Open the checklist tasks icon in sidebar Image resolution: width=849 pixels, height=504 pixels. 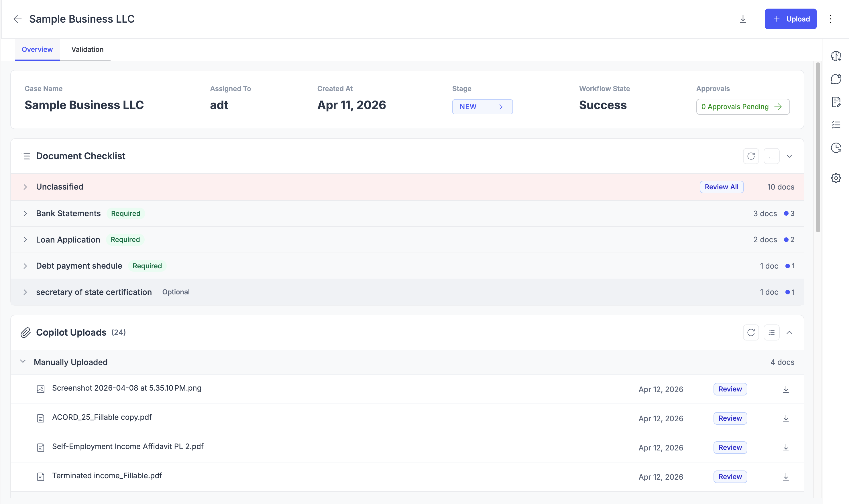point(836,125)
